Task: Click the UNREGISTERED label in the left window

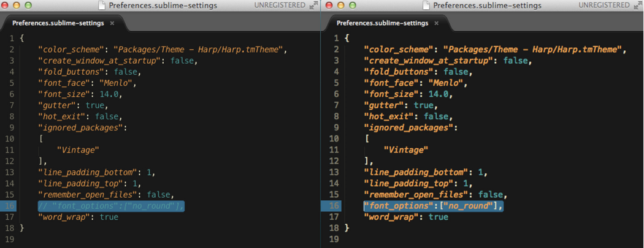Action: click(x=280, y=6)
